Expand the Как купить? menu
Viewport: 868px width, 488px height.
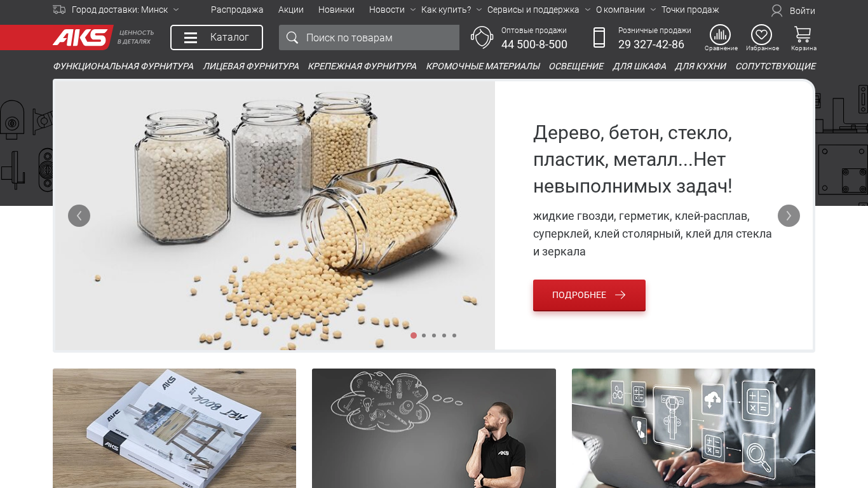point(451,10)
